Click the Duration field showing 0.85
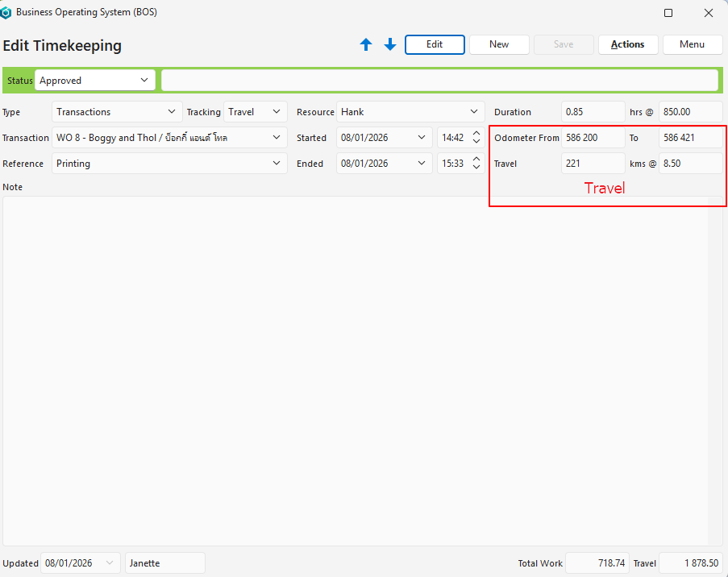This screenshot has height=577, width=728. pos(593,112)
